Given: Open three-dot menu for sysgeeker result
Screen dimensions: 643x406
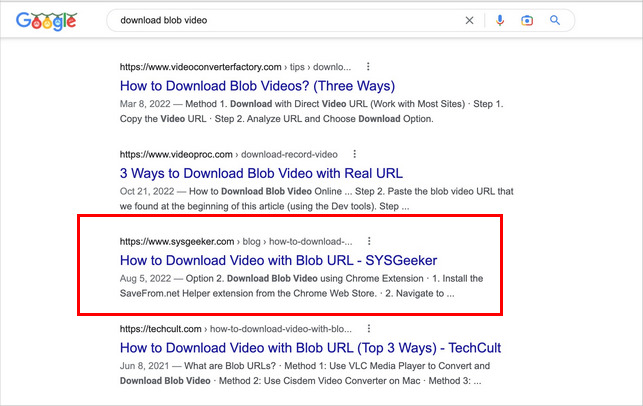Looking at the screenshot, I should pos(369,241).
